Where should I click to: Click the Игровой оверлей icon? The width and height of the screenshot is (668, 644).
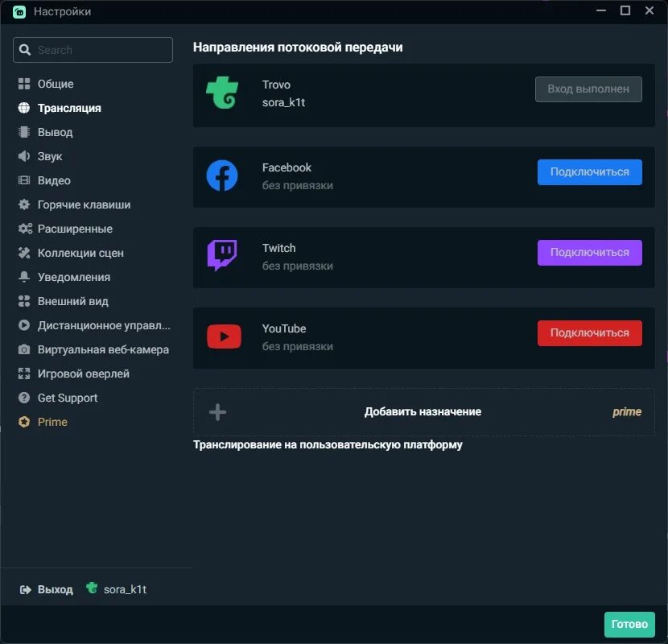click(24, 374)
